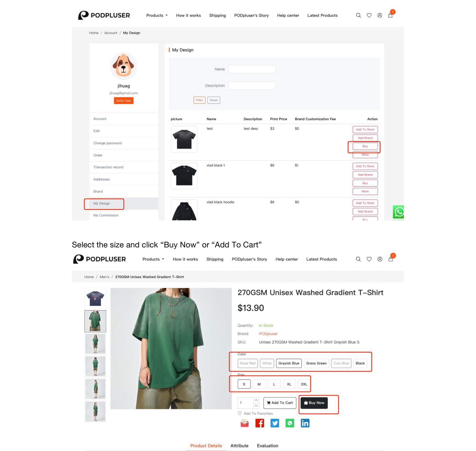Open the green WhatsApp share icon
The width and height of the screenshot is (476, 451).
(290, 423)
